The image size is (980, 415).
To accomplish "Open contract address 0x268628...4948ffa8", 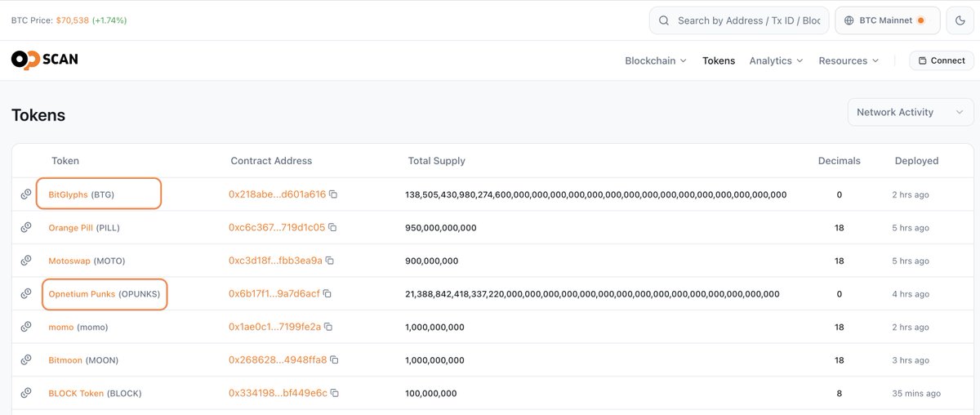I will pos(278,359).
